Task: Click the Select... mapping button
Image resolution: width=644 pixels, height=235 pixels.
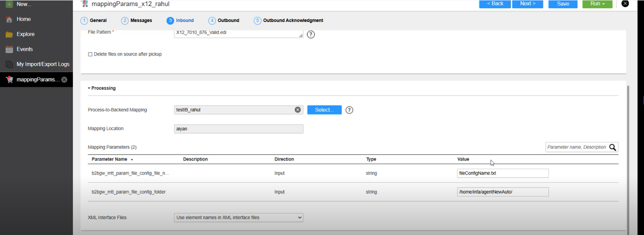Action: pos(324,110)
